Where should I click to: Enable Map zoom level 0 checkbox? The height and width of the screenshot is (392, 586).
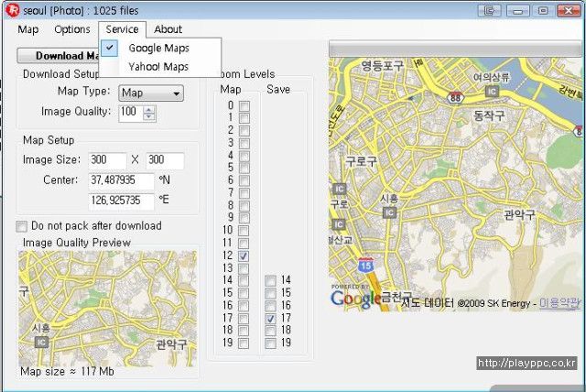[244, 106]
